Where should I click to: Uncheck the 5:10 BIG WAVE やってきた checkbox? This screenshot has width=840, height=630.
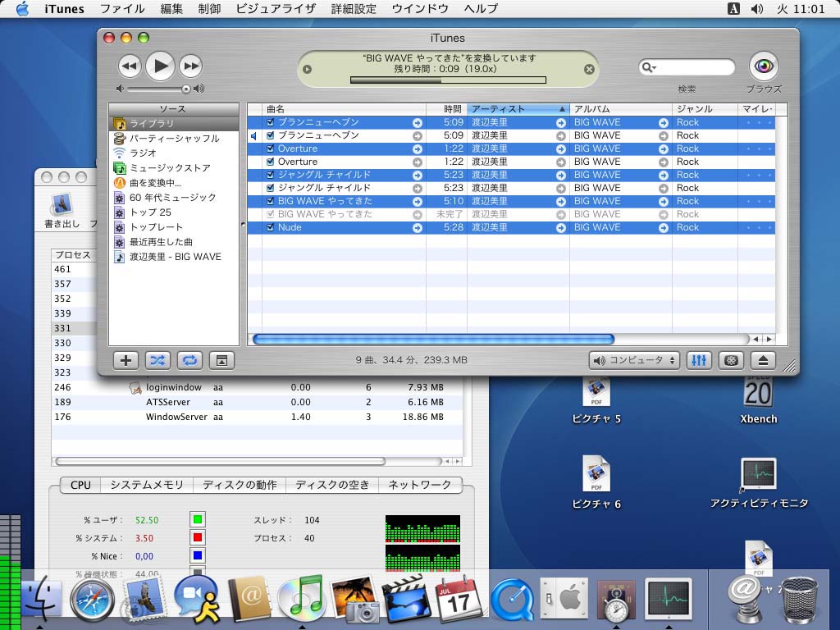click(271, 202)
